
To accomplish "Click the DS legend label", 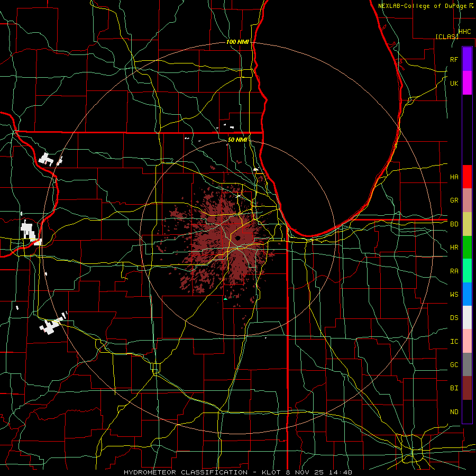I will click(454, 318).
